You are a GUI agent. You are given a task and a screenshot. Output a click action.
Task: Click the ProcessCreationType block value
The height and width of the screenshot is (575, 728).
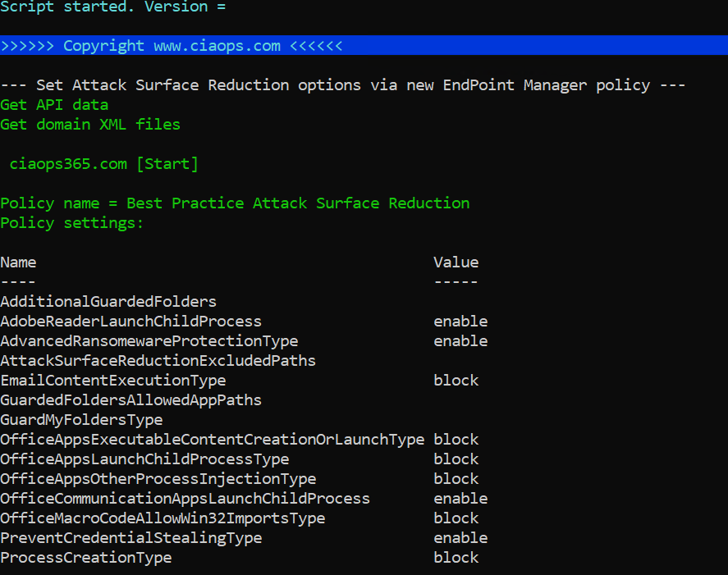coord(456,558)
